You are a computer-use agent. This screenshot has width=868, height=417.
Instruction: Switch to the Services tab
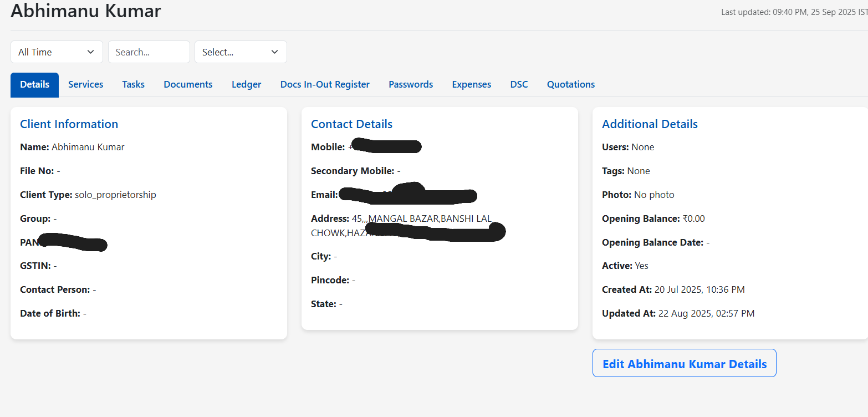point(85,84)
